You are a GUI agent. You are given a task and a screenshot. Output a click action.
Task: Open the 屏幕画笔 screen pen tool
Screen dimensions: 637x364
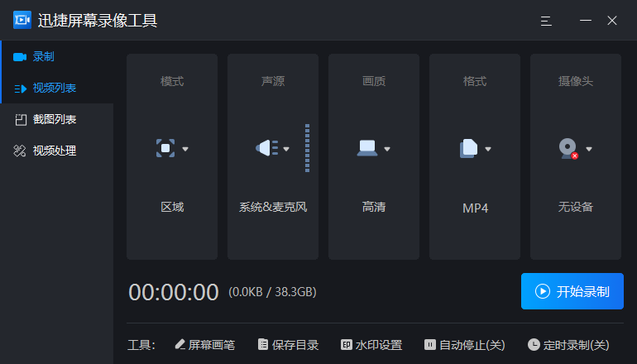coord(205,345)
